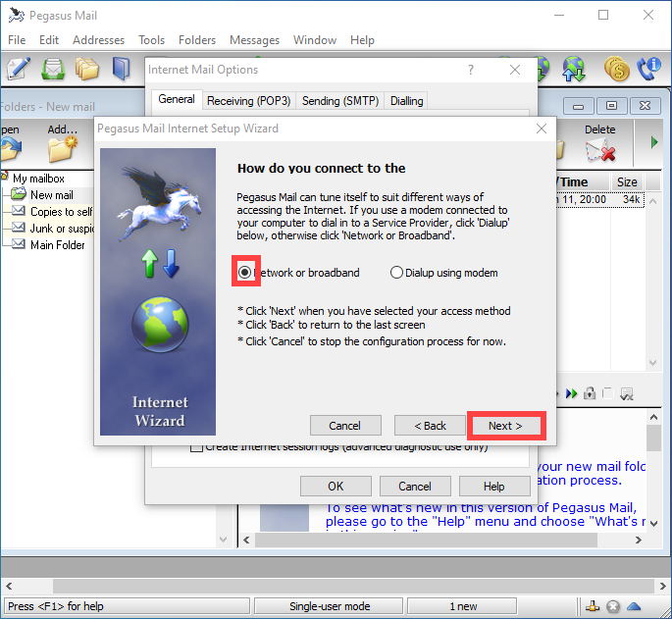Click the main window horizontal scrollbar

click(353, 586)
